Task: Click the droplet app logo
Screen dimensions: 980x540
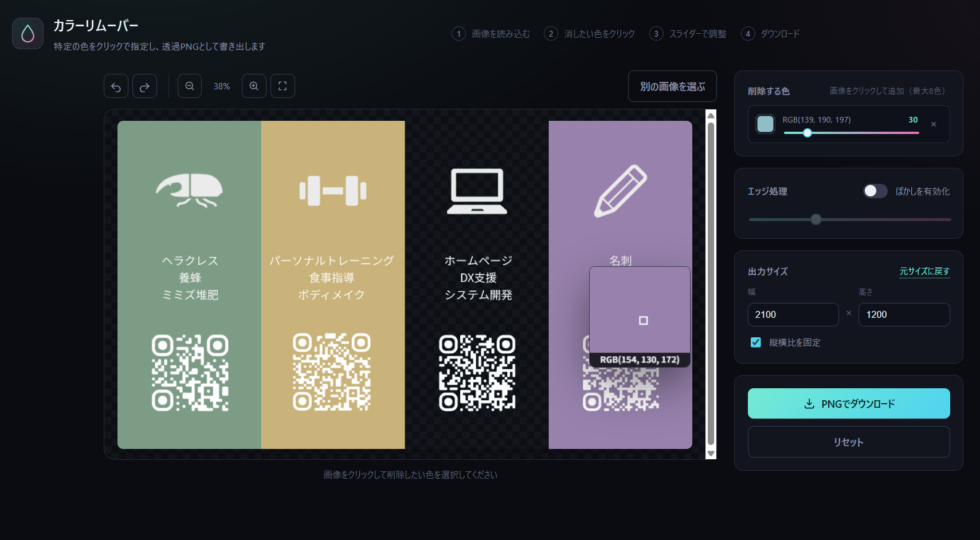Action: (x=28, y=34)
